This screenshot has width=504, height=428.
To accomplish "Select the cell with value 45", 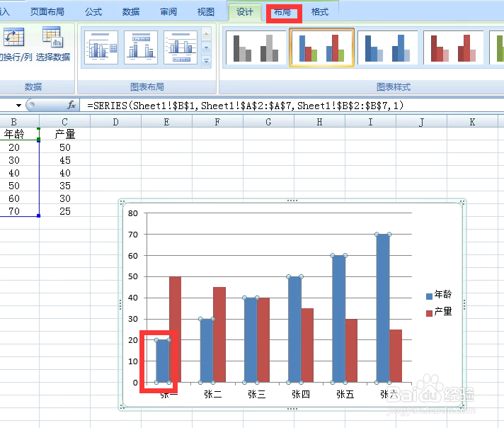I will point(64,160).
